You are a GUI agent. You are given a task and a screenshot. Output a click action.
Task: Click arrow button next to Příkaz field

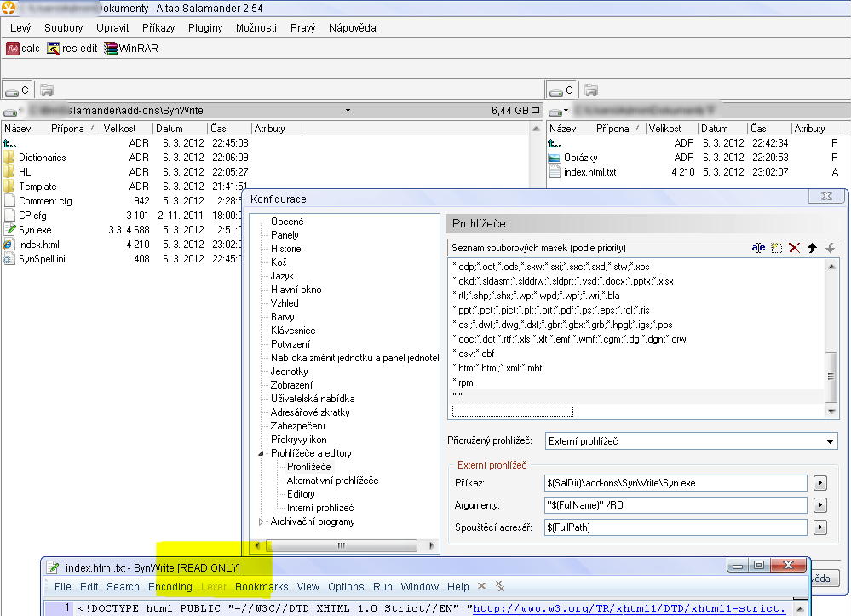[x=820, y=483]
